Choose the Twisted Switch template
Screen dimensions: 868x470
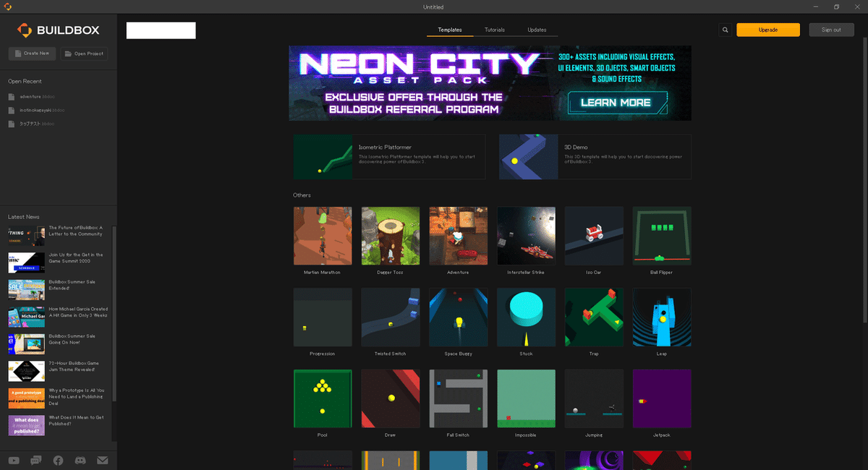pos(391,317)
